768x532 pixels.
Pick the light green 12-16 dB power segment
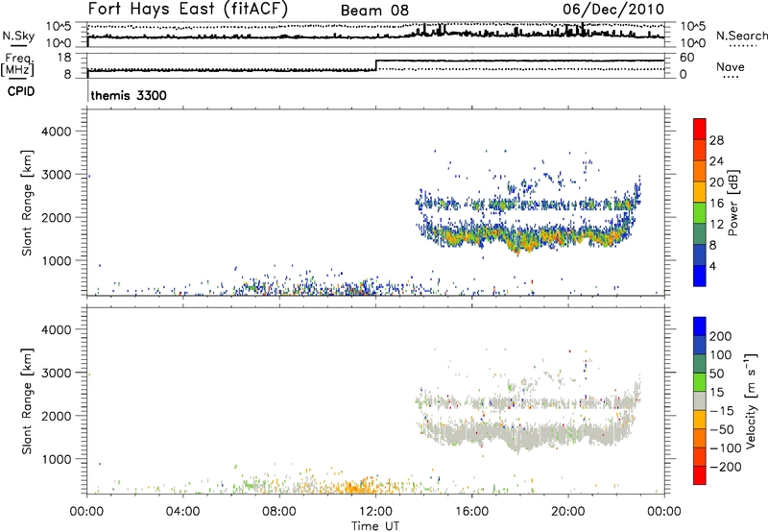700,213
